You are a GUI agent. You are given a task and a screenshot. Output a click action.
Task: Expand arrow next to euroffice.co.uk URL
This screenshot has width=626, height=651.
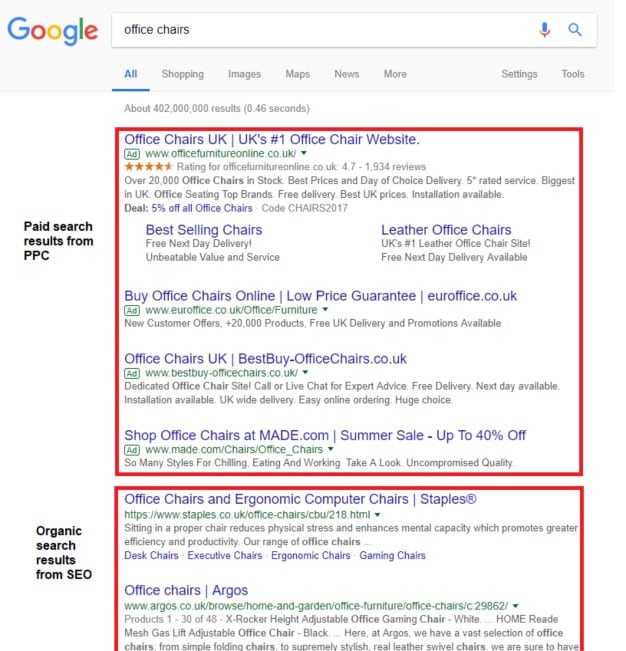point(325,309)
